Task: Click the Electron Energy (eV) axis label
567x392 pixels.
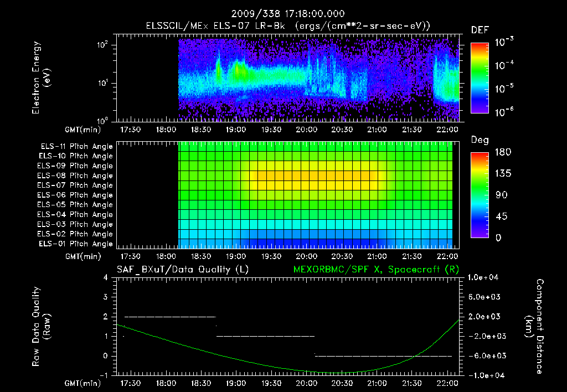Action: (x=41, y=78)
